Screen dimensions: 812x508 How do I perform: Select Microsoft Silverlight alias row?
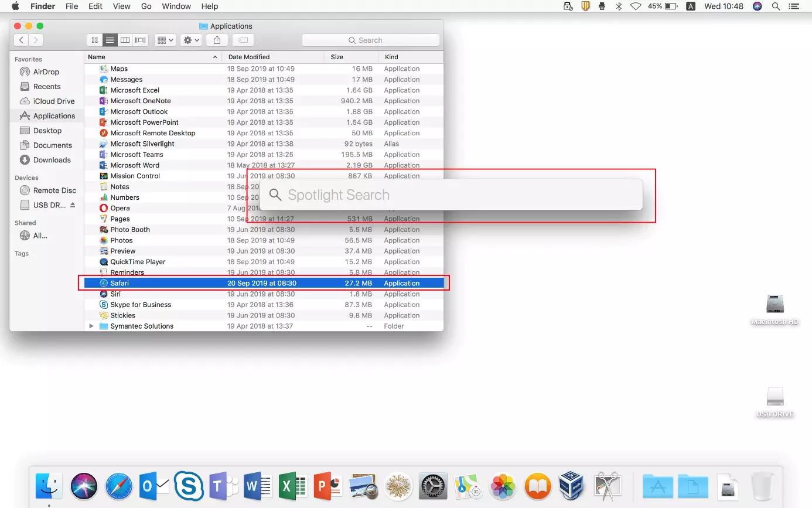pyautogui.click(x=264, y=144)
